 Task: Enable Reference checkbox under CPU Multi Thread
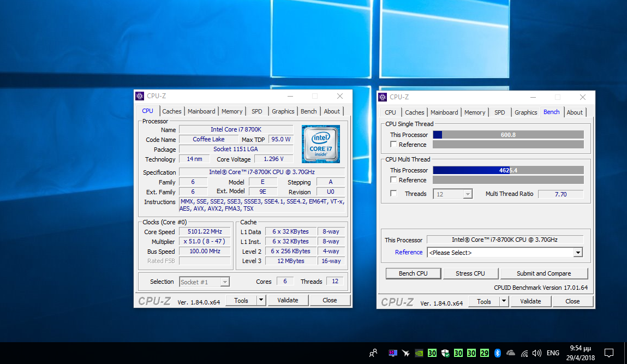pos(393,180)
